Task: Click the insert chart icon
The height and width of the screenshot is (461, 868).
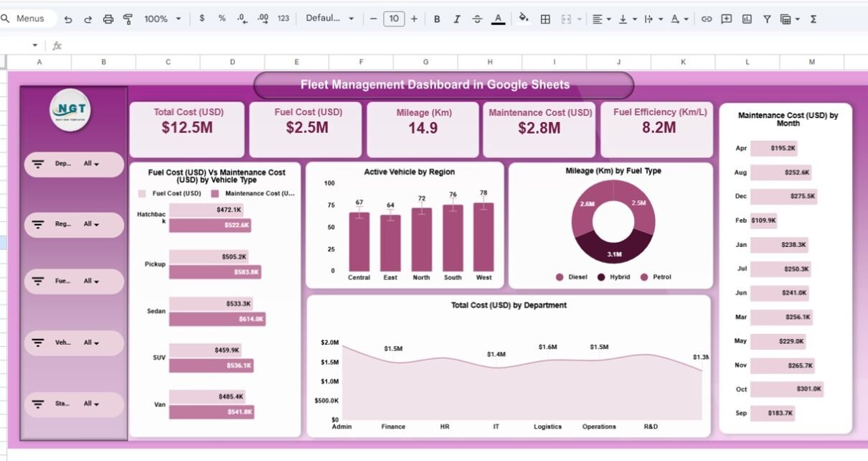Action: [x=747, y=19]
